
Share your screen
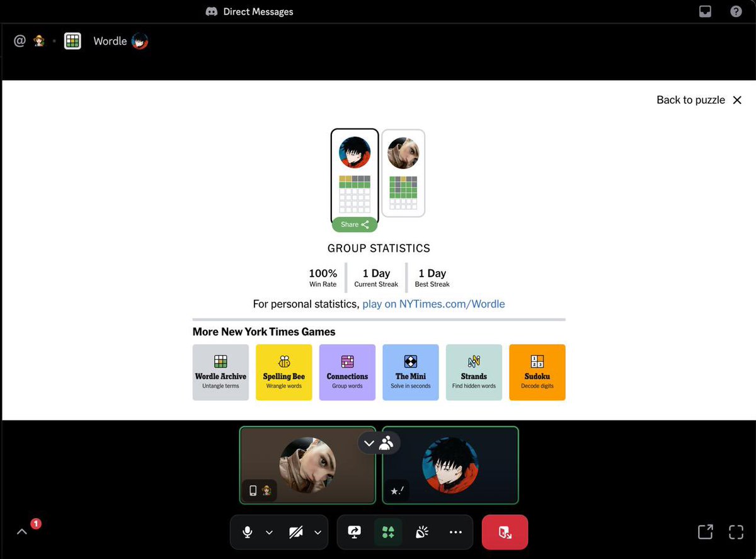point(354,533)
